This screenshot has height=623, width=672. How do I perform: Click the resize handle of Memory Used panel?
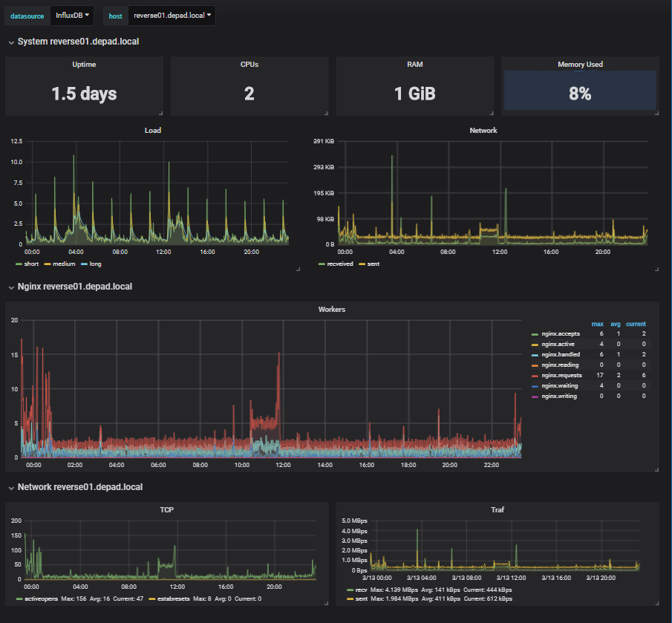coord(656,113)
